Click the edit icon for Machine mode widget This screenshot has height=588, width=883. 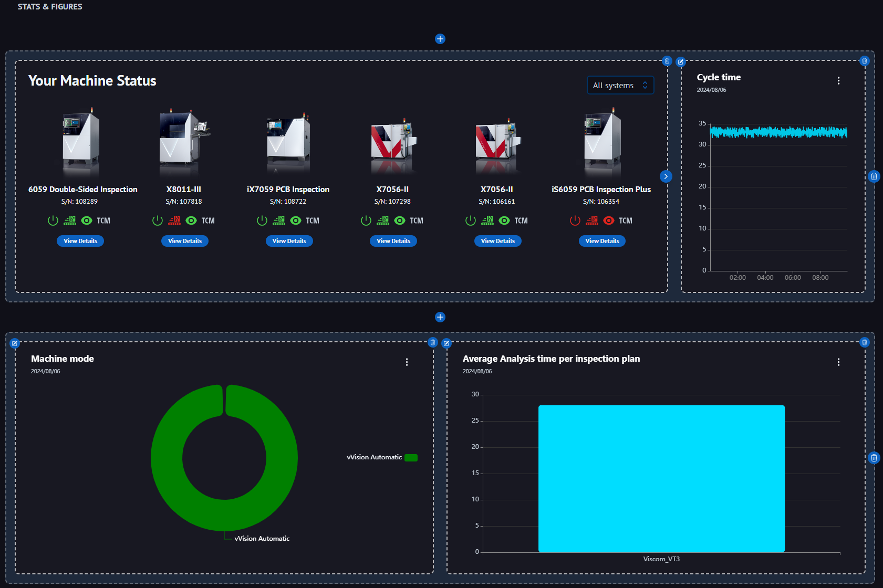pos(15,343)
